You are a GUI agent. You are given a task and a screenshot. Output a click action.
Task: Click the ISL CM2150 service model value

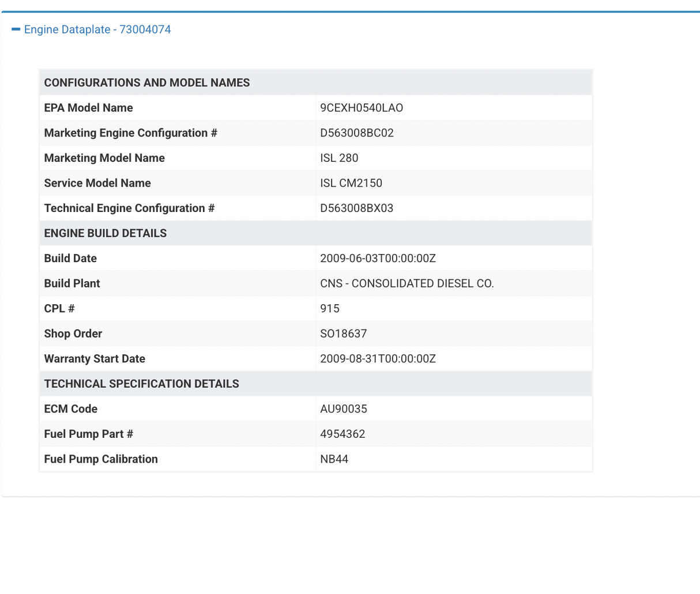(351, 183)
